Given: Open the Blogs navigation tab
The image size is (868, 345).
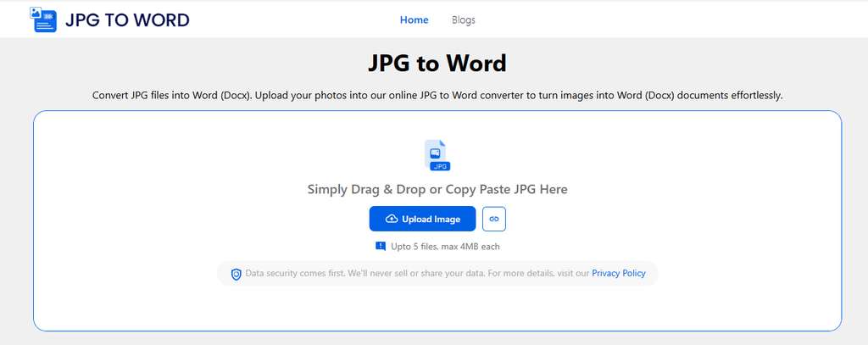Looking at the screenshot, I should click(x=464, y=20).
